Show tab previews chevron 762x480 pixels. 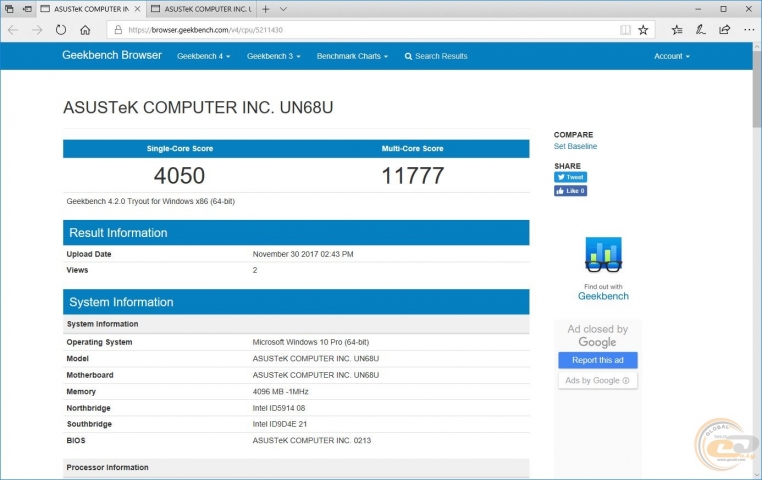(x=283, y=9)
